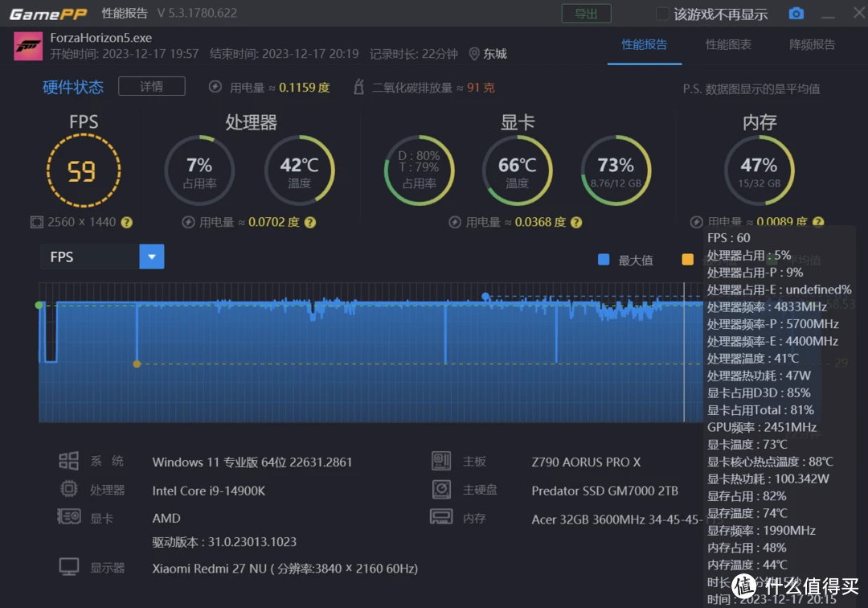Click the GPU频率 : 2451MHz tooltip row

(762, 428)
